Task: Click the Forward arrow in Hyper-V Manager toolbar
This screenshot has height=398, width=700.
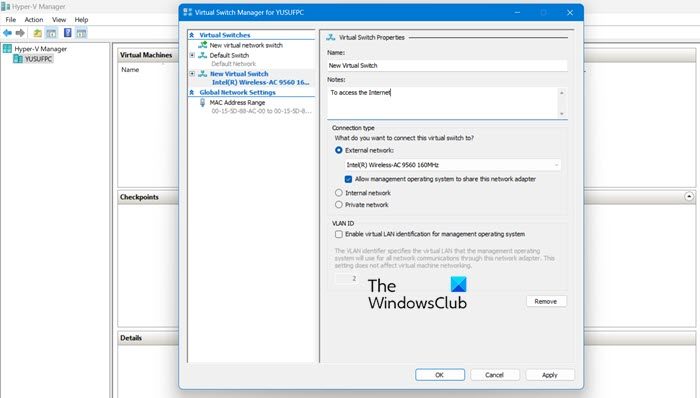Action: pyautogui.click(x=20, y=33)
